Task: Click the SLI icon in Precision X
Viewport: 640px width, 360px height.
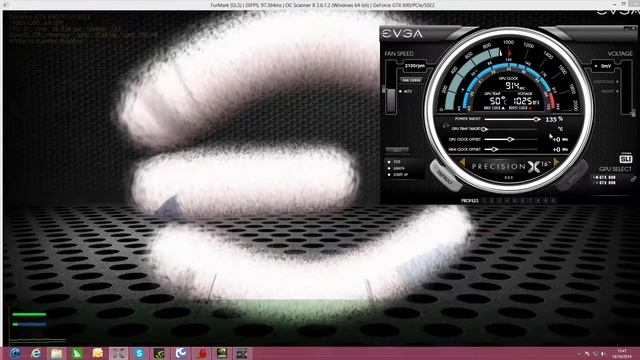Action: 625,158
